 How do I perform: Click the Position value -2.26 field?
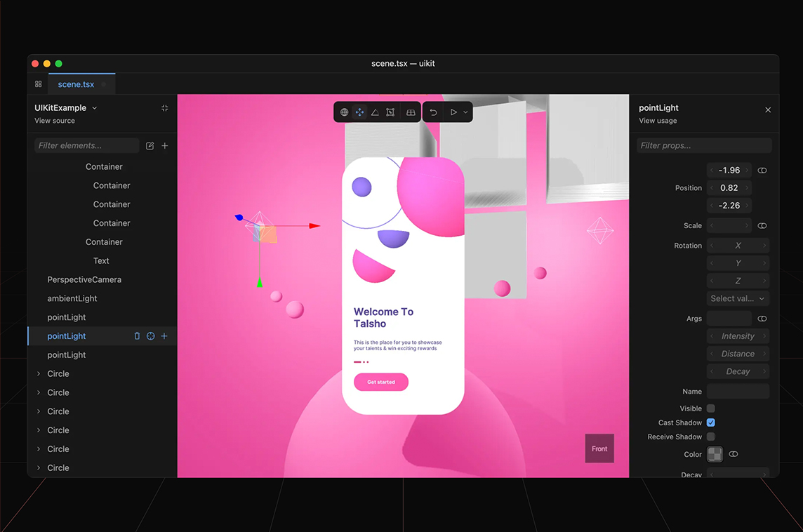click(729, 206)
